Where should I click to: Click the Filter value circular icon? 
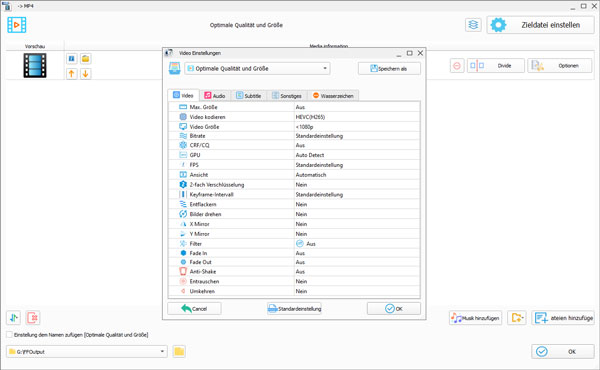300,244
